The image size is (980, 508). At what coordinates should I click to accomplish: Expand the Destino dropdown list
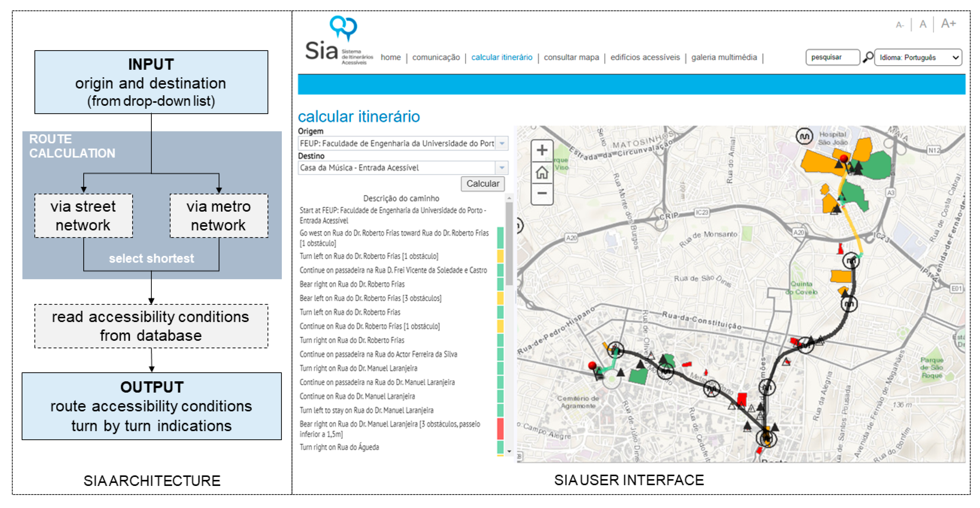pyautogui.click(x=502, y=168)
